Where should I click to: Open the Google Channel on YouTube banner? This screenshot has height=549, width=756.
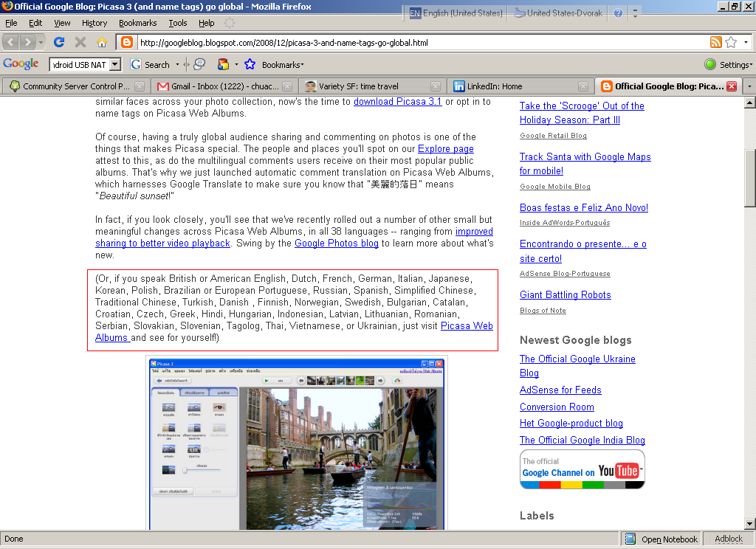point(582,469)
